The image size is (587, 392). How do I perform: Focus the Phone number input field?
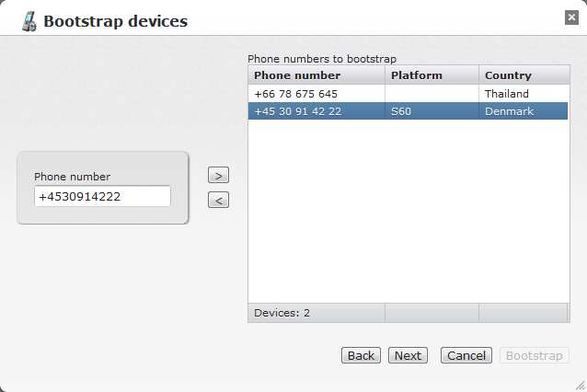tap(102, 196)
